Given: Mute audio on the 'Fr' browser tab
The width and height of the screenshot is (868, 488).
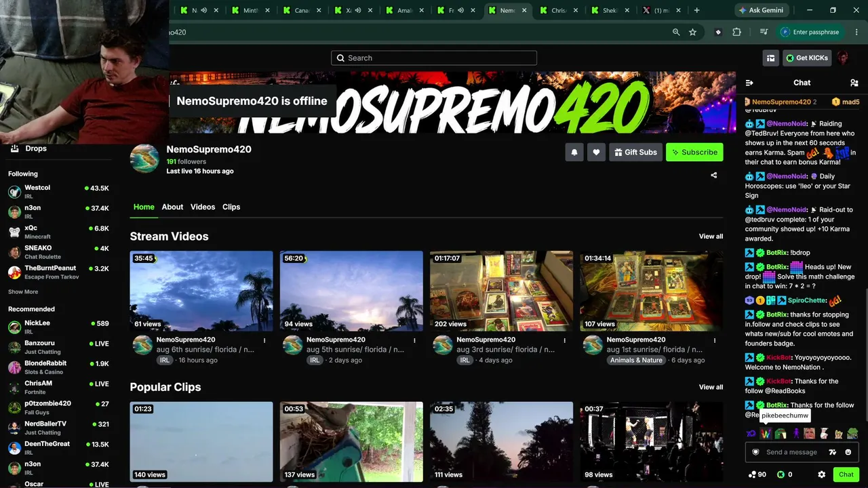Looking at the screenshot, I should pos(460,10).
